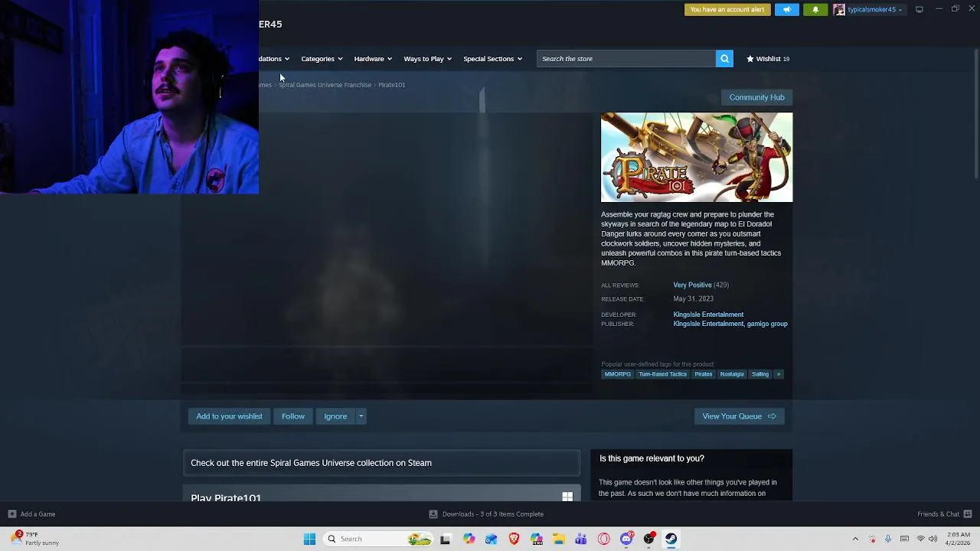
Task: Click the Add to your wishlist button
Action: 229,416
